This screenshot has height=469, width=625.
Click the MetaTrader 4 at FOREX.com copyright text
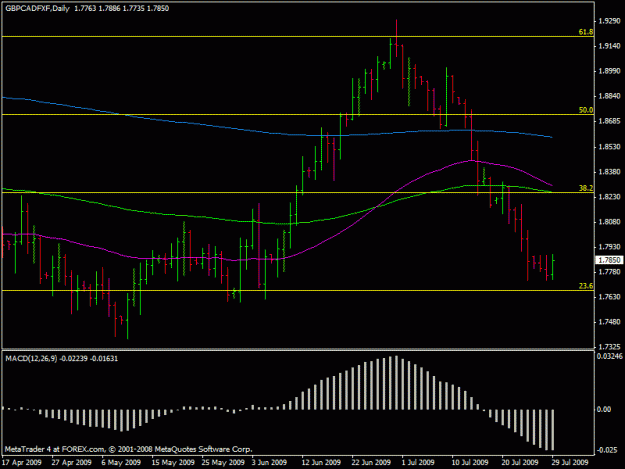(128, 449)
